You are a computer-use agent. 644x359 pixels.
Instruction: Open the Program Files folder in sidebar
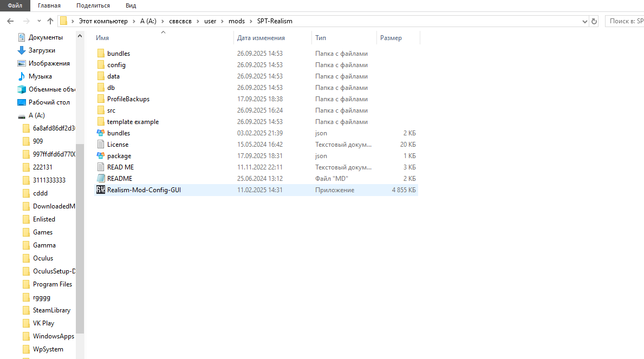(x=53, y=284)
